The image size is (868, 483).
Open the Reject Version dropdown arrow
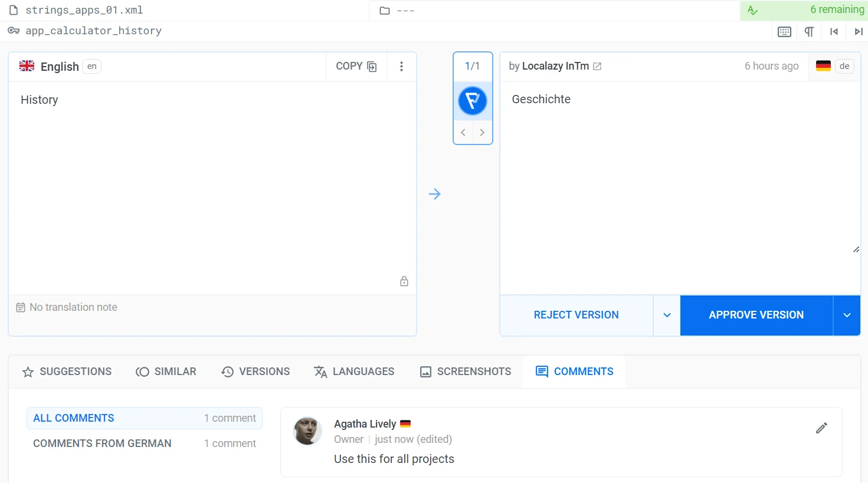(667, 315)
